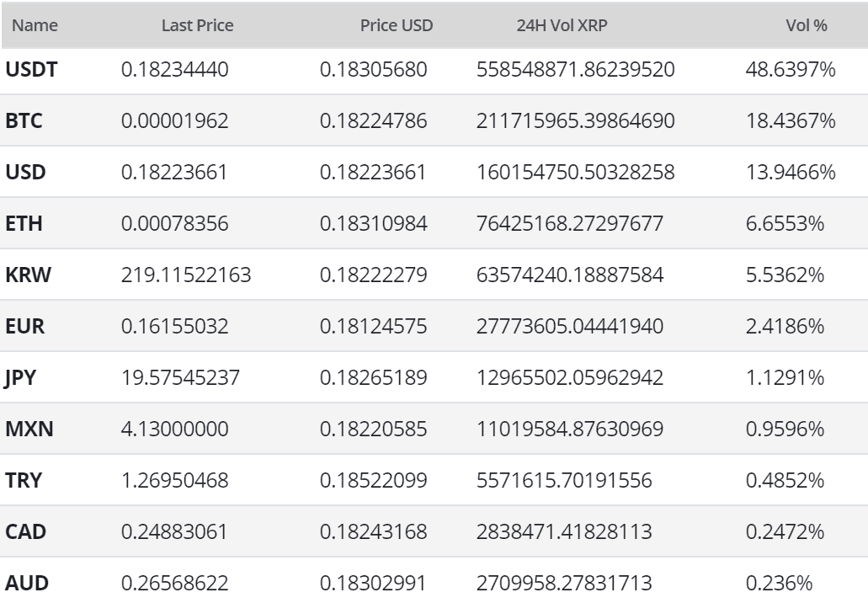Click MXN's last price 4.13000000

tap(174, 430)
